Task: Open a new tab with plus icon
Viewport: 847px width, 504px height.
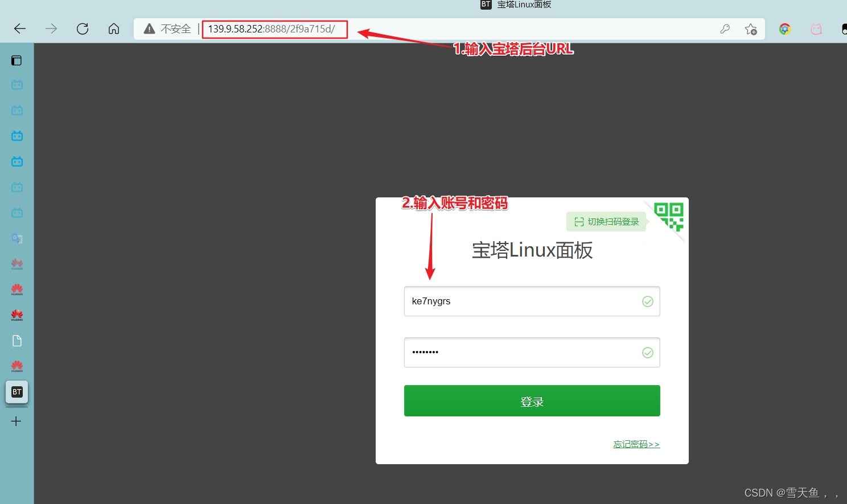Action: [17, 422]
